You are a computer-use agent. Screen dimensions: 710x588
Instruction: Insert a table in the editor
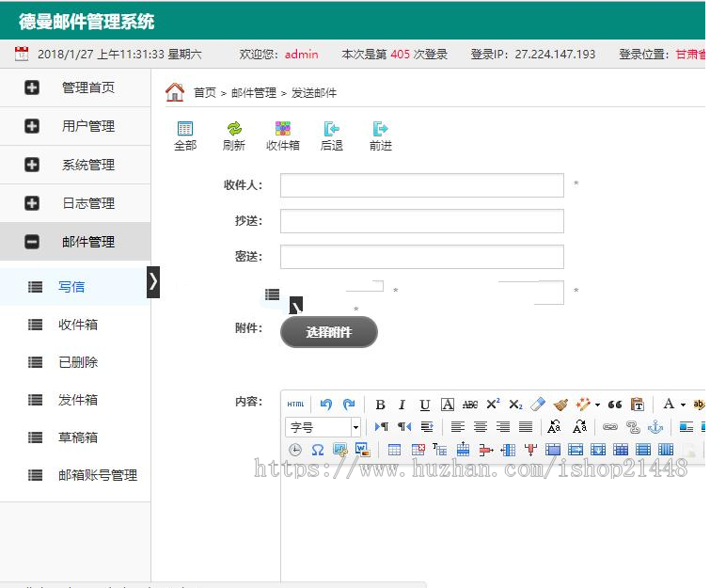[x=394, y=450]
